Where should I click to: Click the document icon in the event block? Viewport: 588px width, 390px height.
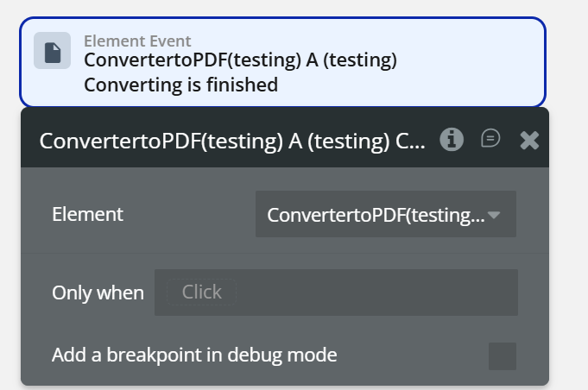(52, 52)
